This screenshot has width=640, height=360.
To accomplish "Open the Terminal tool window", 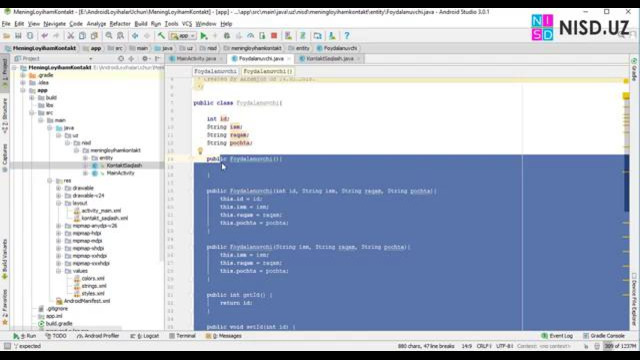I will point(182,336).
